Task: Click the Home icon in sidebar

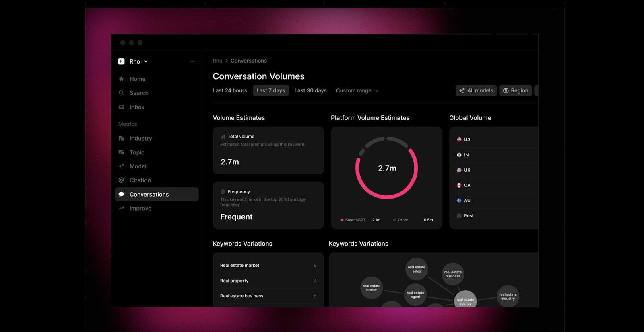Action: pos(121,79)
